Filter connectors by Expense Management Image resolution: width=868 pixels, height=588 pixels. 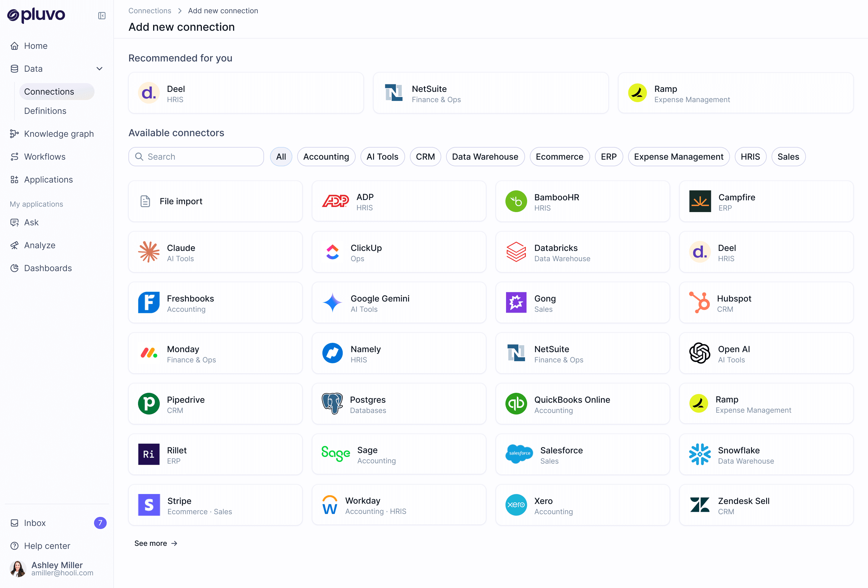pos(679,157)
